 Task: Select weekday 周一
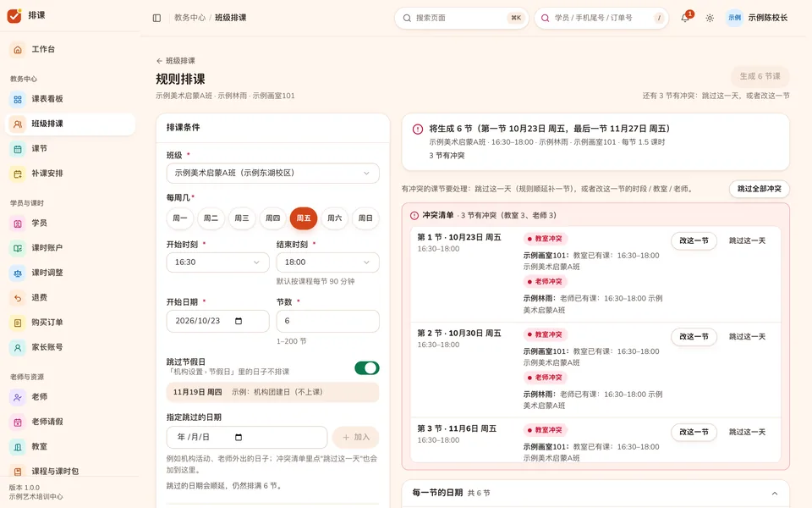click(x=179, y=218)
